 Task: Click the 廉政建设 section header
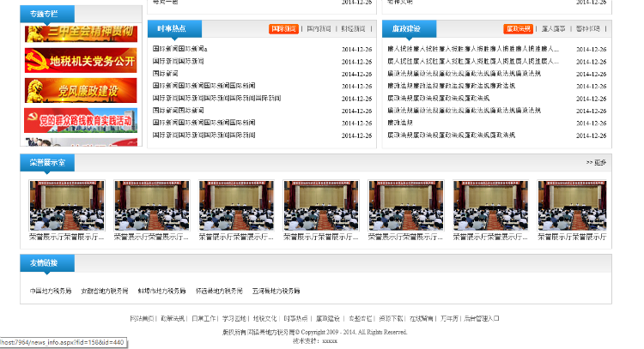pyautogui.click(x=409, y=28)
